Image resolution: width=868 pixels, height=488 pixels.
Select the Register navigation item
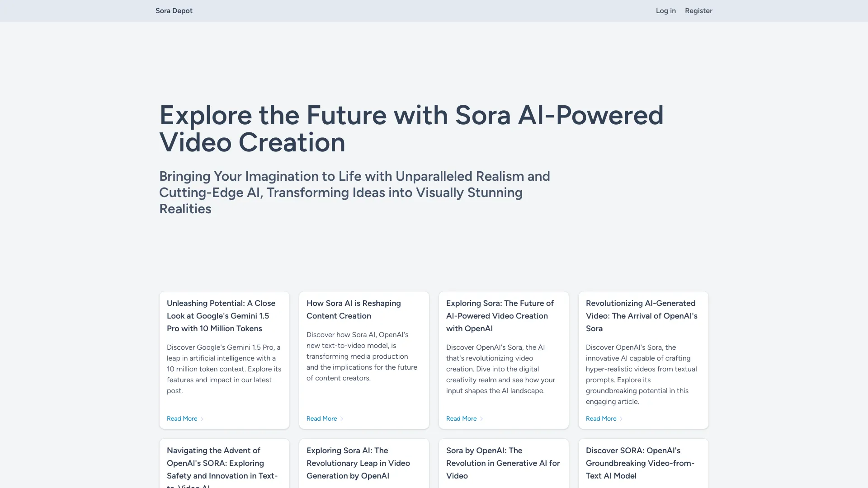tap(698, 10)
